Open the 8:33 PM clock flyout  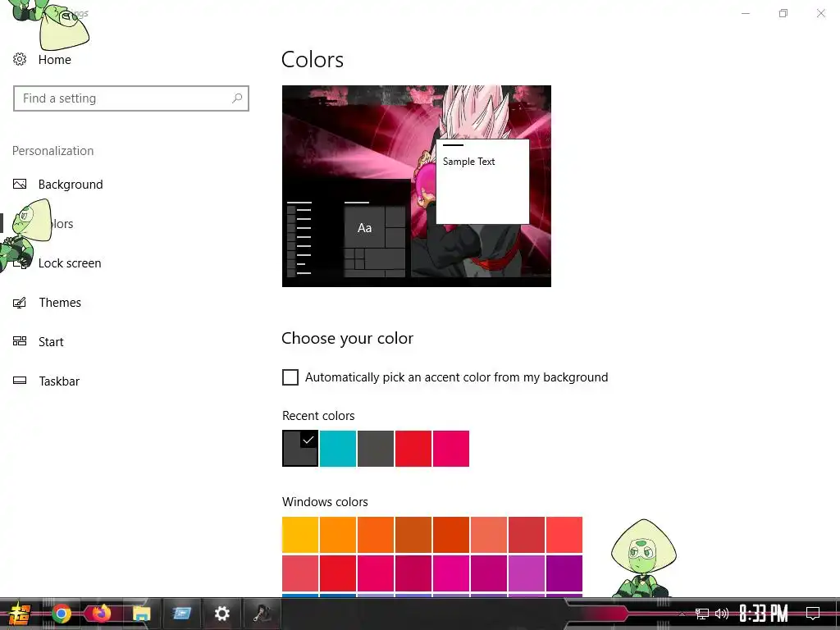[x=764, y=614]
